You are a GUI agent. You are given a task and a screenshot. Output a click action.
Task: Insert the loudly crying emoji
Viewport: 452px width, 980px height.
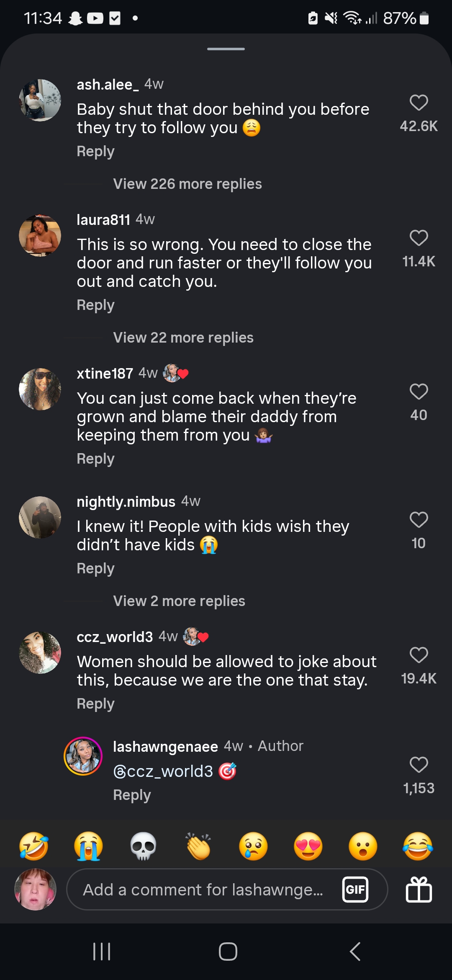click(x=88, y=846)
